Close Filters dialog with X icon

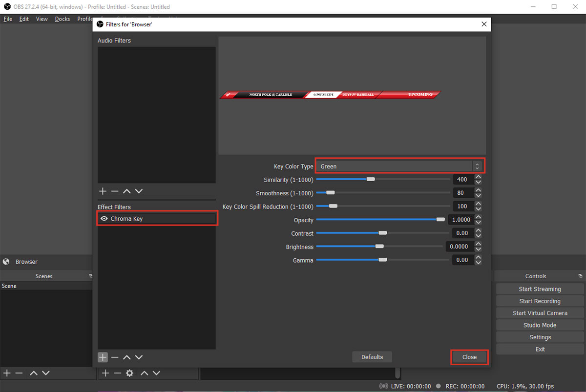(x=484, y=24)
